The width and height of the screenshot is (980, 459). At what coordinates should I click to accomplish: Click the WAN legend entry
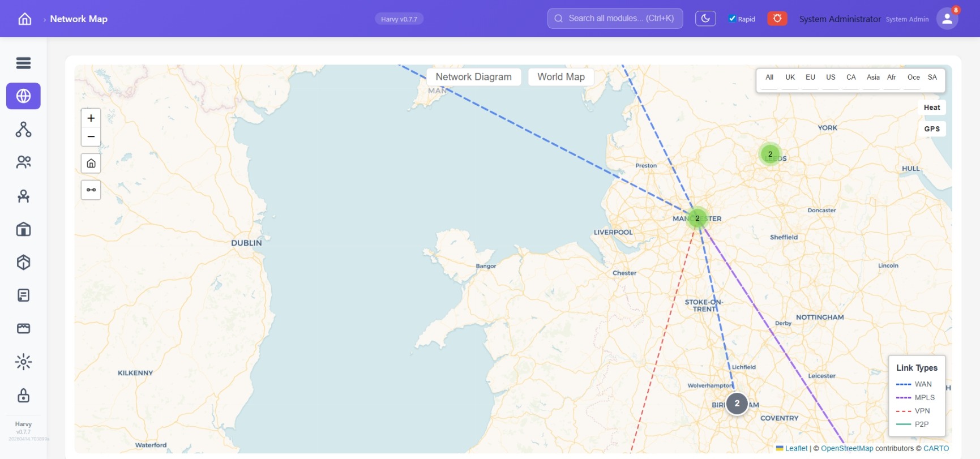pyautogui.click(x=914, y=384)
